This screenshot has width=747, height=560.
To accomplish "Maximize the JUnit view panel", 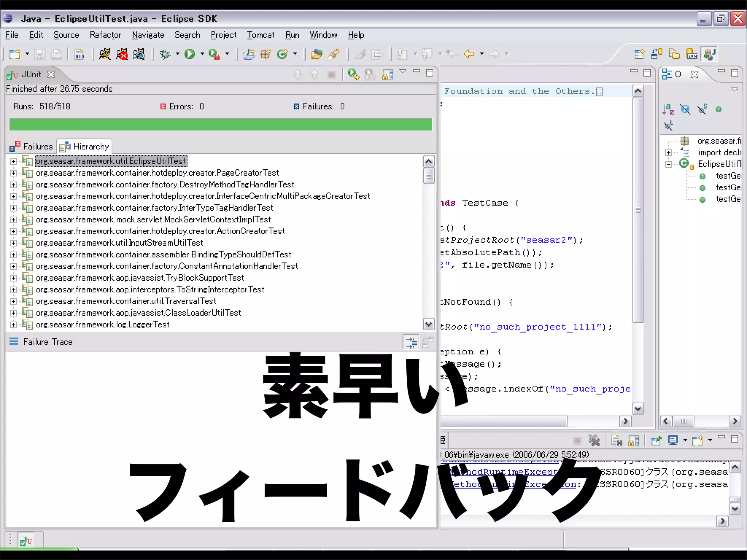I will 430,73.
